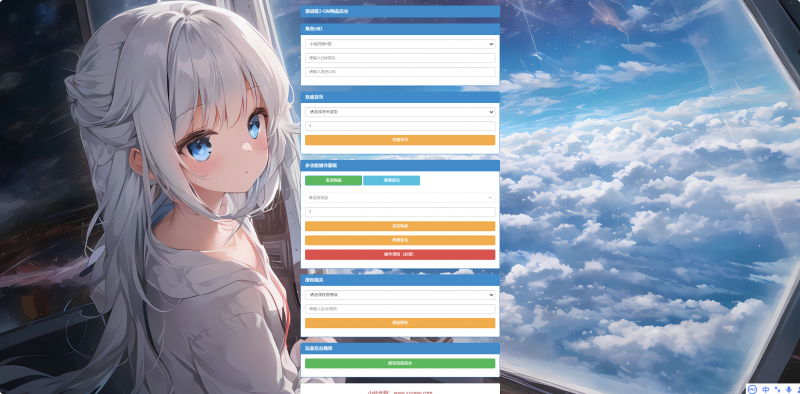Screen dimensions: 800x394
Task: Open the currency type dropdown
Action: (x=400, y=112)
